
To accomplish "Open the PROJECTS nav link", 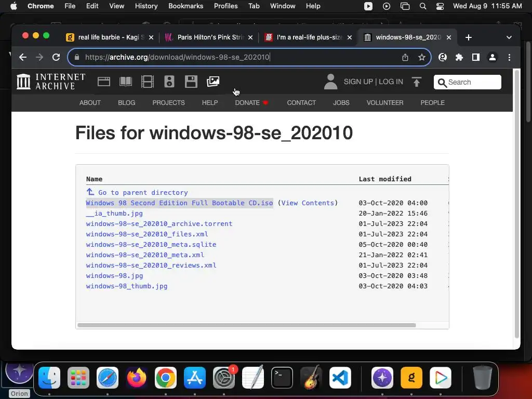I will [x=169, y=103].
